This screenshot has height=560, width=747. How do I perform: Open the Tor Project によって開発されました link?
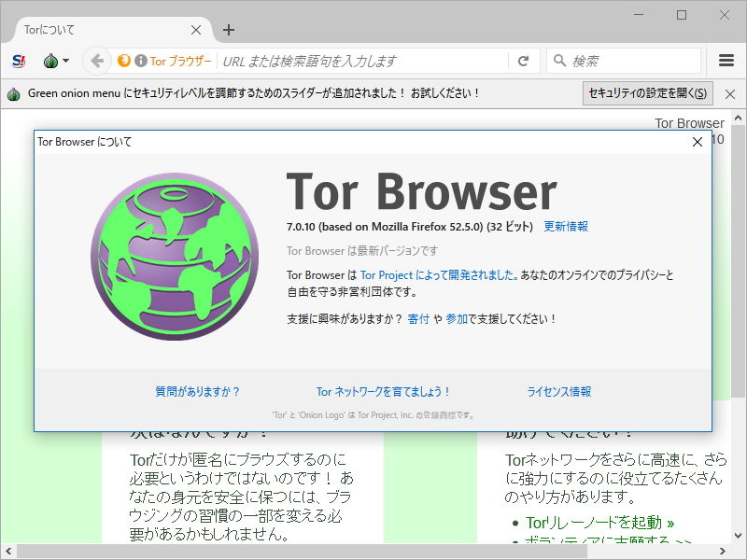coord(439,275)
